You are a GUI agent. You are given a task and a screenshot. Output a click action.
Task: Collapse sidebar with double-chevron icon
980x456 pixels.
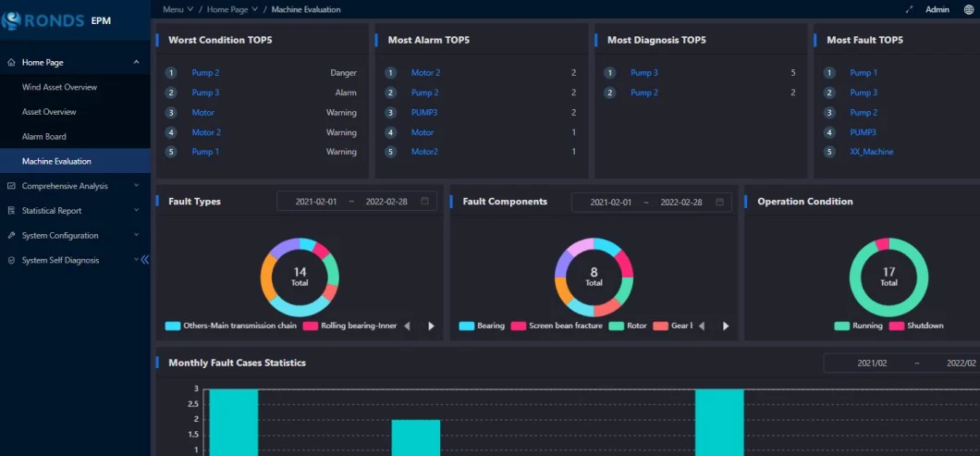(144, 260)
